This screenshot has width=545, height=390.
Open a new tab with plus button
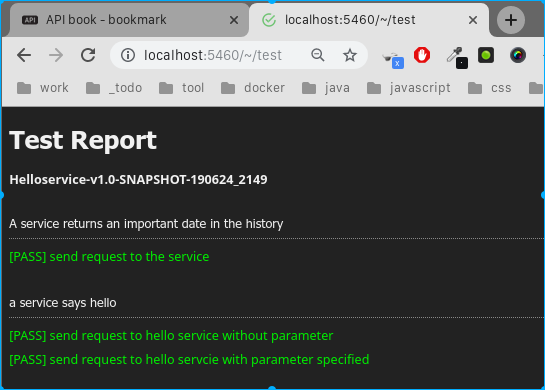coord(511,20)
